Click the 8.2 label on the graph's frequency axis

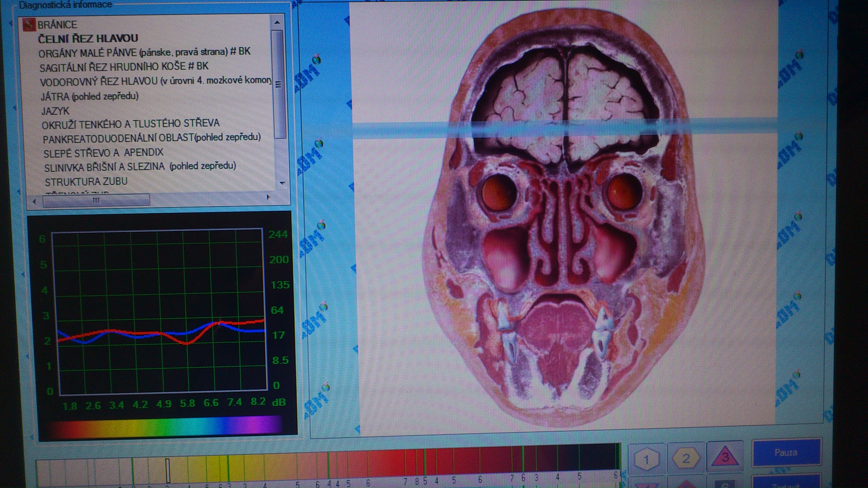[258, 401]
